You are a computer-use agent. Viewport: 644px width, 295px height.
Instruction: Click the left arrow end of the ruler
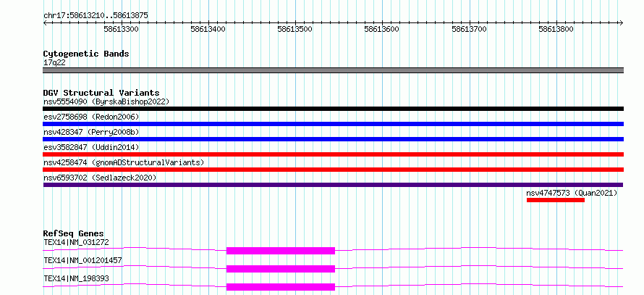45,22
